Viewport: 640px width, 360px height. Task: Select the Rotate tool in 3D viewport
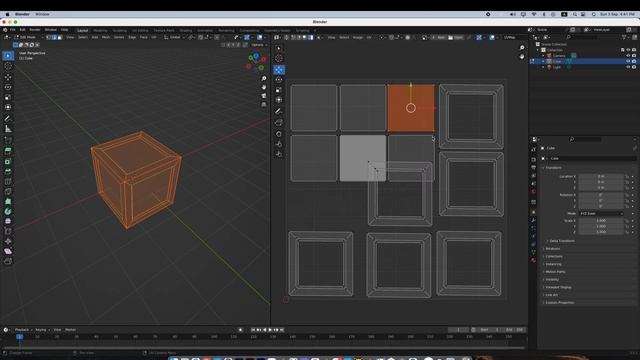coord(8,87)
